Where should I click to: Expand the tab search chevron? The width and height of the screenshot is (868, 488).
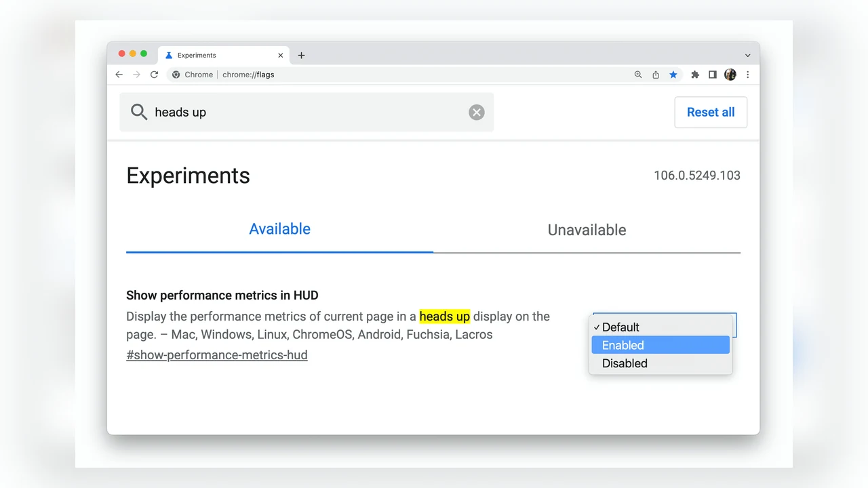(748, 56)
